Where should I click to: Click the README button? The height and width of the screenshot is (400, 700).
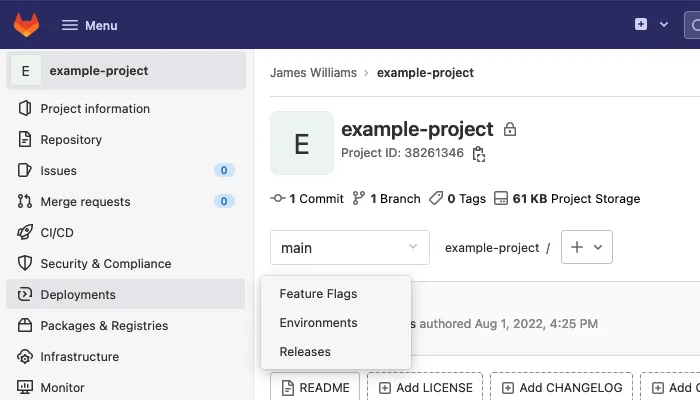pyautogui.click(x=314, y=387)
